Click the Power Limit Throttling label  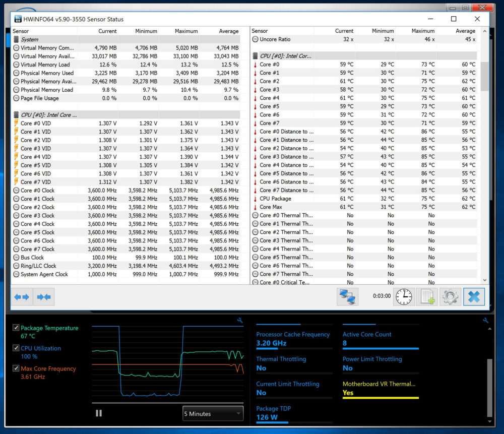point(372,359)
